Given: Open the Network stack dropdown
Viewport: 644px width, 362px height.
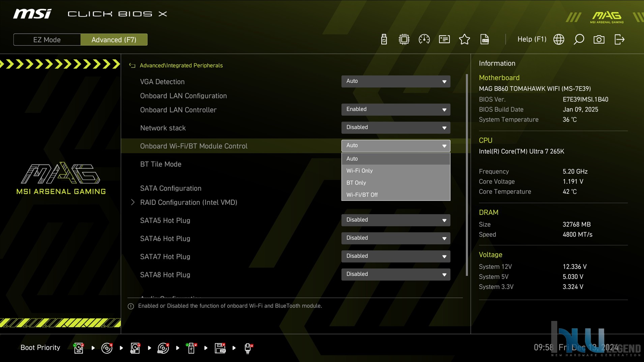Looking at the screenshot, I should 396,128.
